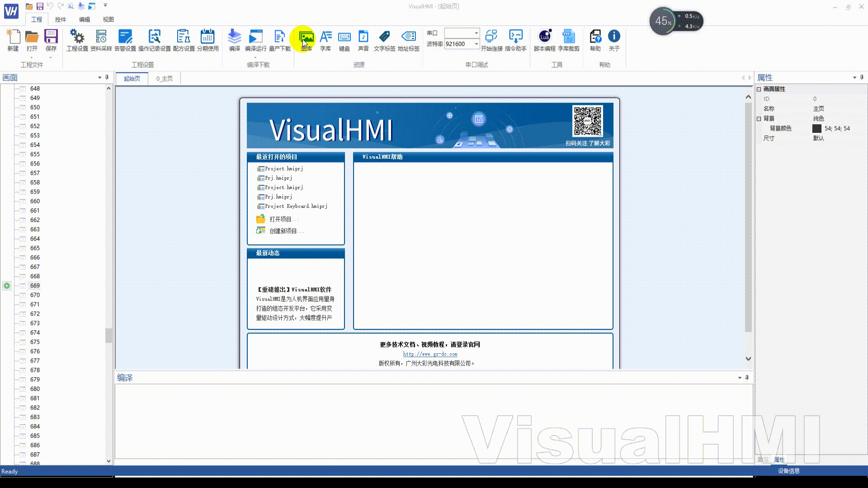
Task: Open the 图库 image library
Action: click(x=307, y=40)
